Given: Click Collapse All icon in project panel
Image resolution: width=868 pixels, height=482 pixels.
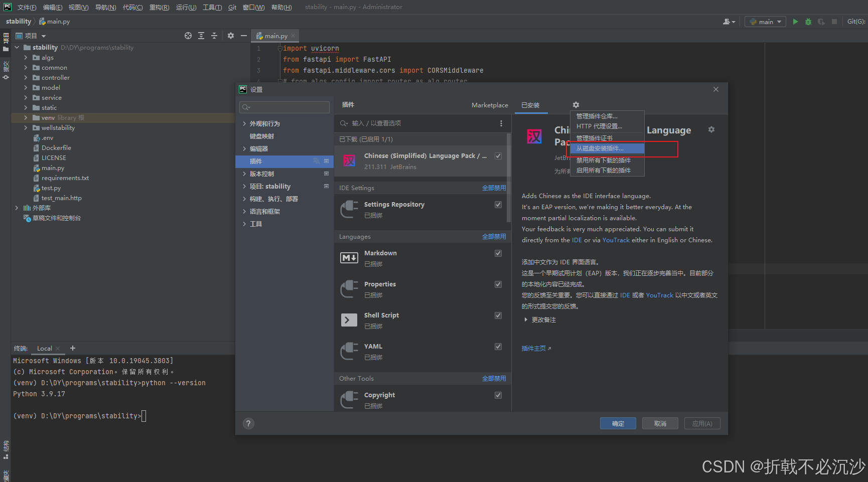Looking at the screenshot, I should [x=214, y=36].
